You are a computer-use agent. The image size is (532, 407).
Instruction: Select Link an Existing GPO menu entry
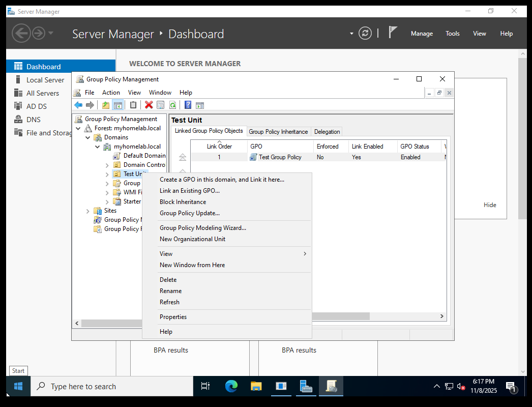189,191
